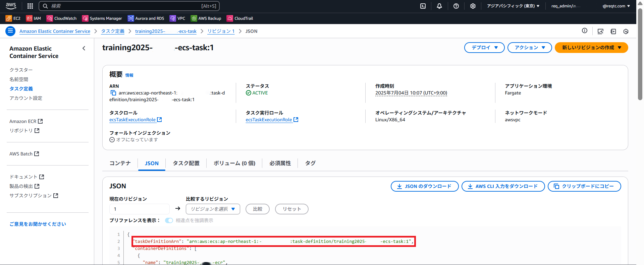Switch to the 必須属性 tab
The image size is (644, 265).
pyautogui.click(x=280, y=163)
